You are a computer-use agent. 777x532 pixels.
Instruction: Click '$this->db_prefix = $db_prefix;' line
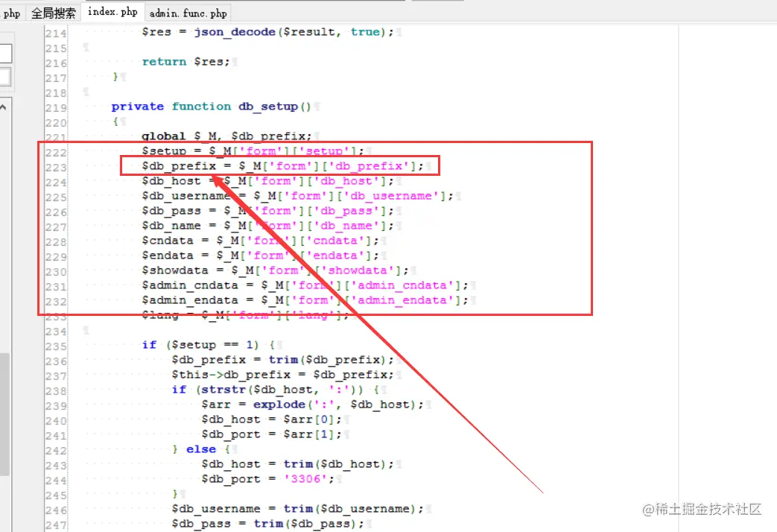(x=282, y=374)
